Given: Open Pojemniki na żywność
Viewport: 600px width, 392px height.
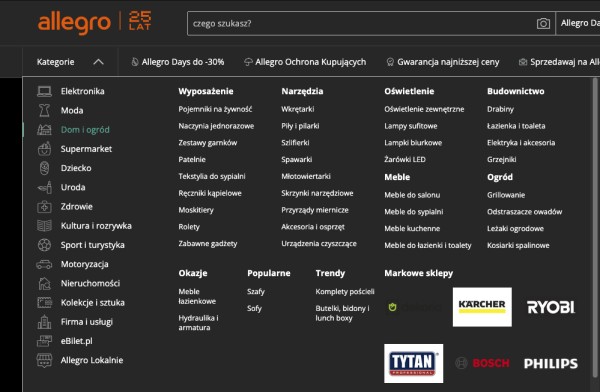Looking at the screenshot, I should (x=215, y=109).
